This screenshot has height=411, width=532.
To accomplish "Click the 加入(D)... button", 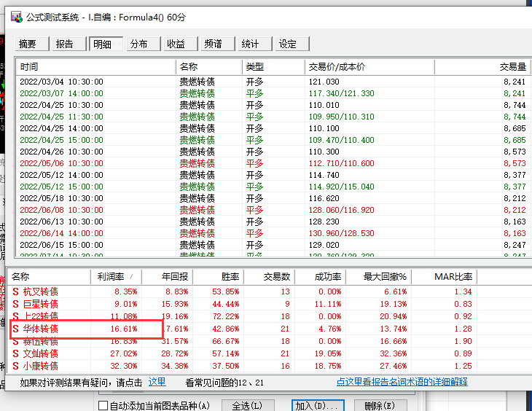I will point(318,406).
